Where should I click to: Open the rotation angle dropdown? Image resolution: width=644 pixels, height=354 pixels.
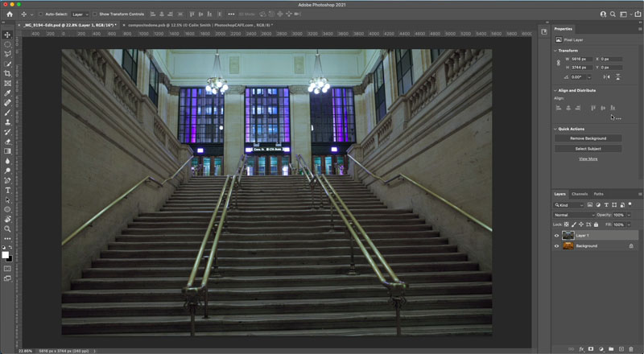point(589,77)
